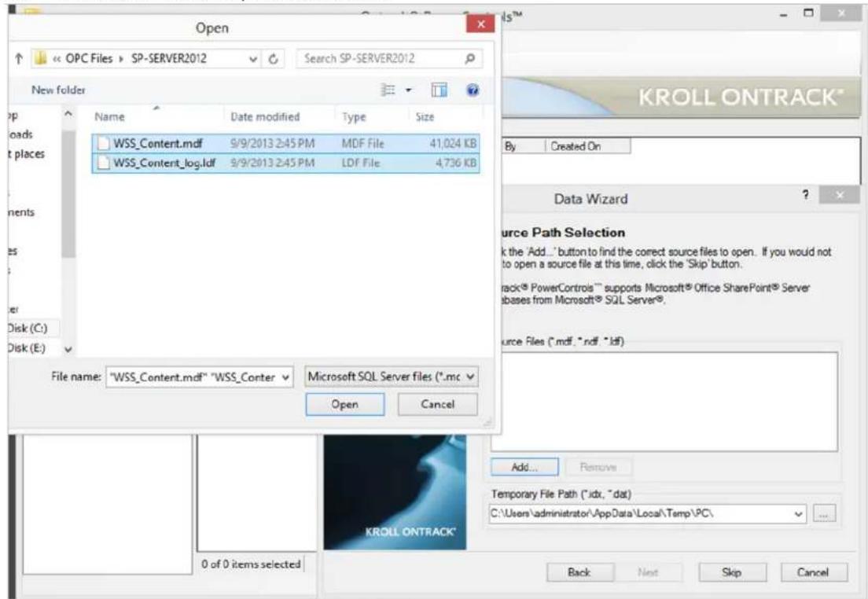Expand the address bar history dropdown

pyautogui.click(x=252, y=59)
